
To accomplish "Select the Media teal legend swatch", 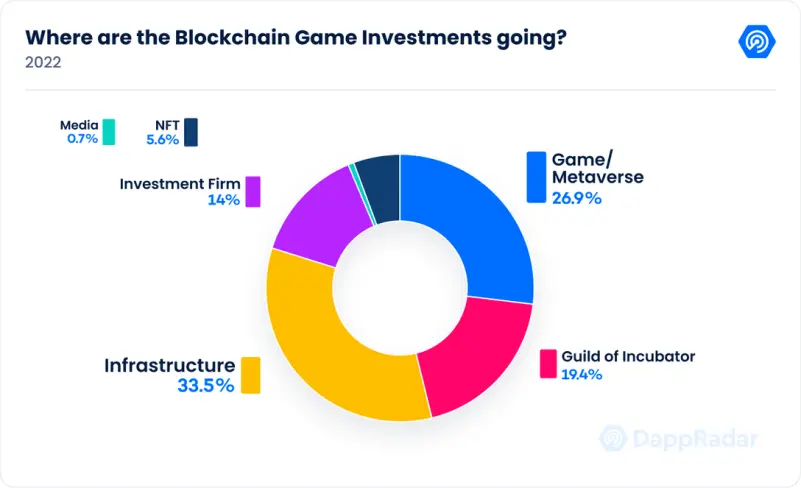I will pos(109,132).
